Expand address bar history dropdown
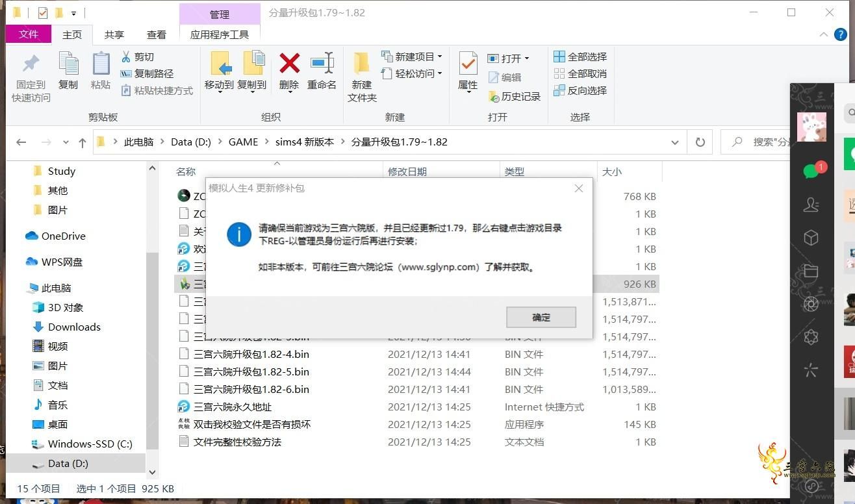 (x=675, y=142)
